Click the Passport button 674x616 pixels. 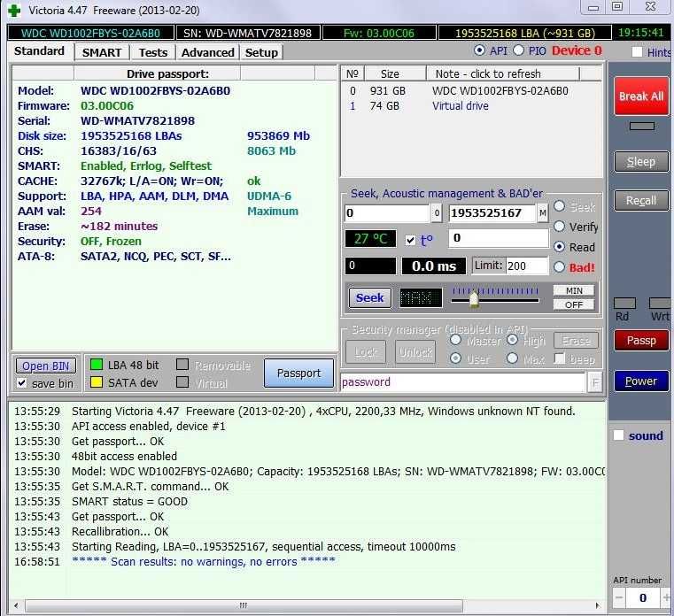298,373
